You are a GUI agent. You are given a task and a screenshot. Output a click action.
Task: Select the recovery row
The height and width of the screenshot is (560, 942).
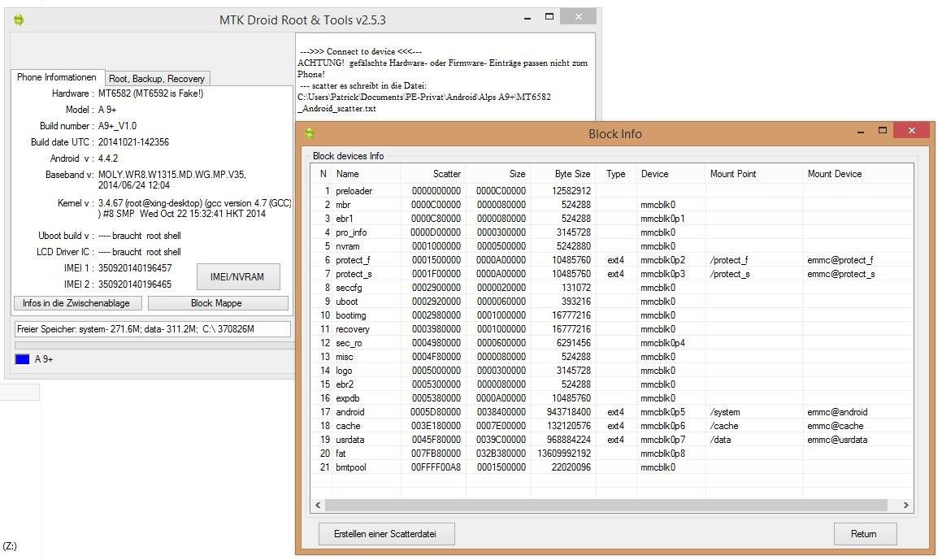coord(612,329)
